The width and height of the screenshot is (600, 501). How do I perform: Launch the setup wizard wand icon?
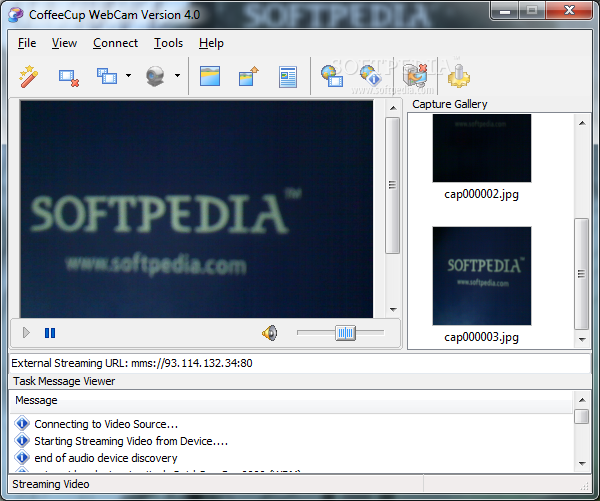[x=29, y=77]
